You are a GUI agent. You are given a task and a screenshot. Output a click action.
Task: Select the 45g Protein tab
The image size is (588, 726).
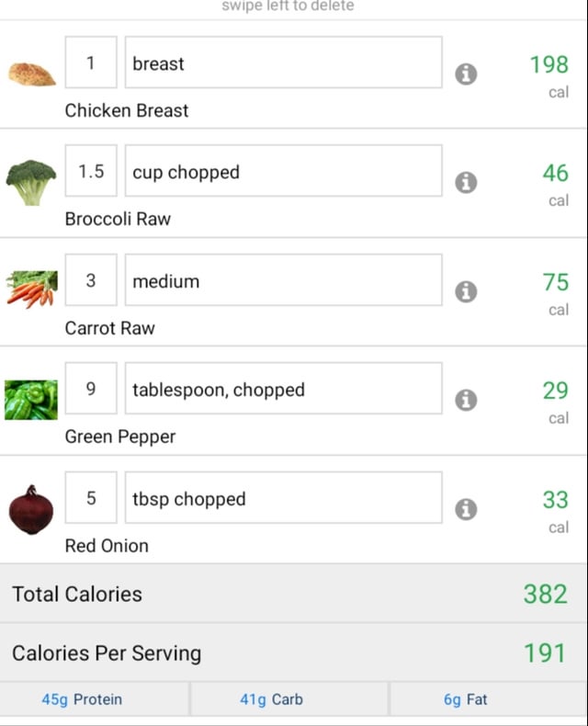click(x=94, y=698)
